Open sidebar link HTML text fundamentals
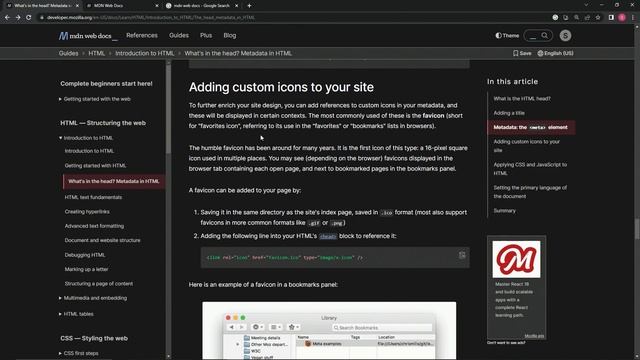640x360 pixels. click(93, 197)
